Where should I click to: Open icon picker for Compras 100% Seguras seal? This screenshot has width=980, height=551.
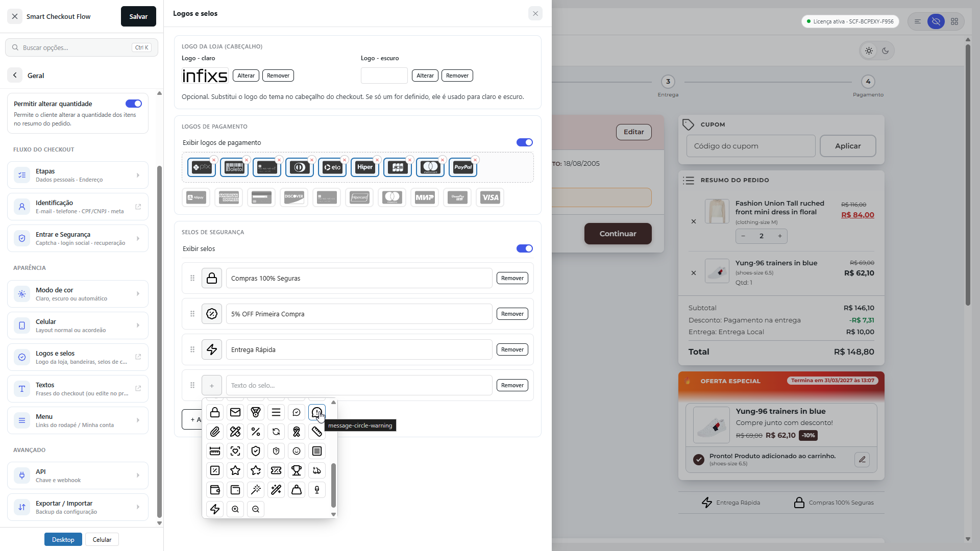coord(212,278)
